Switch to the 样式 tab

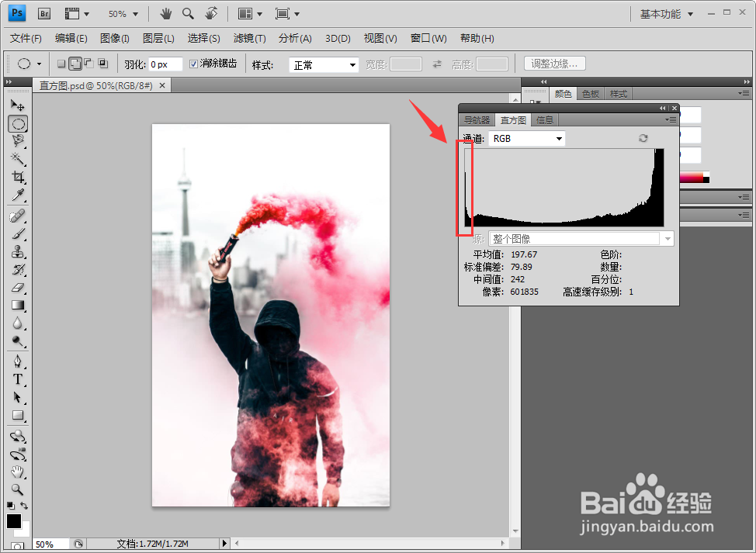click(x=619, y=94)
